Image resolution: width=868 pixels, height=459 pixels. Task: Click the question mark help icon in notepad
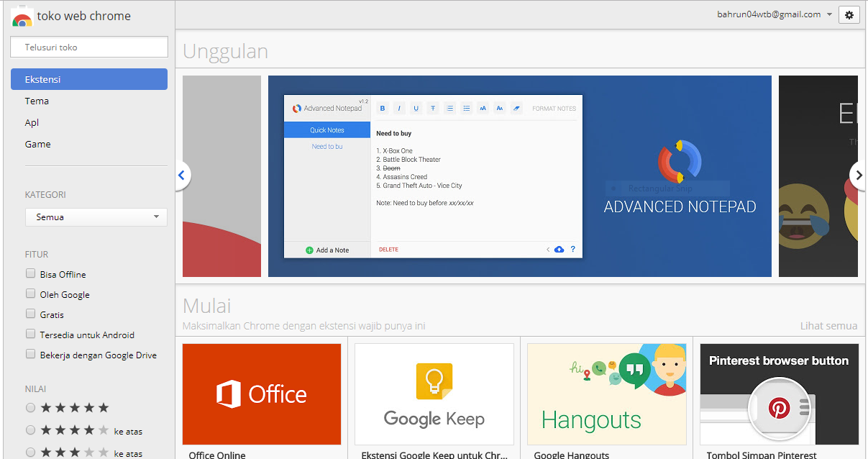[573, 250]
